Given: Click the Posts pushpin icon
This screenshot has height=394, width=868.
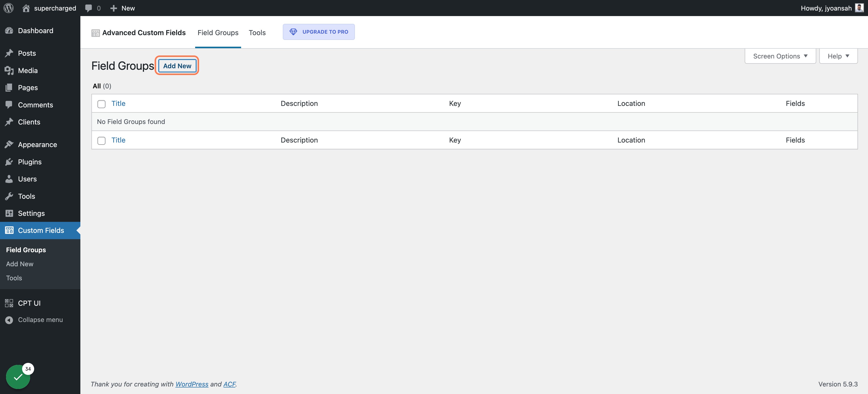Looking at the screenshot, I should click(9, 53).
